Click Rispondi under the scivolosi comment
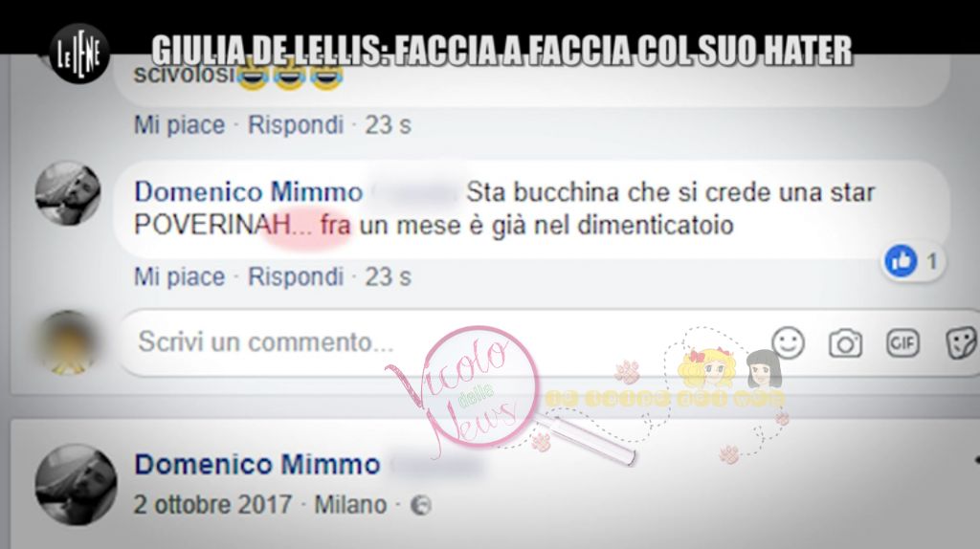980x549 pixels. [296, 125]
